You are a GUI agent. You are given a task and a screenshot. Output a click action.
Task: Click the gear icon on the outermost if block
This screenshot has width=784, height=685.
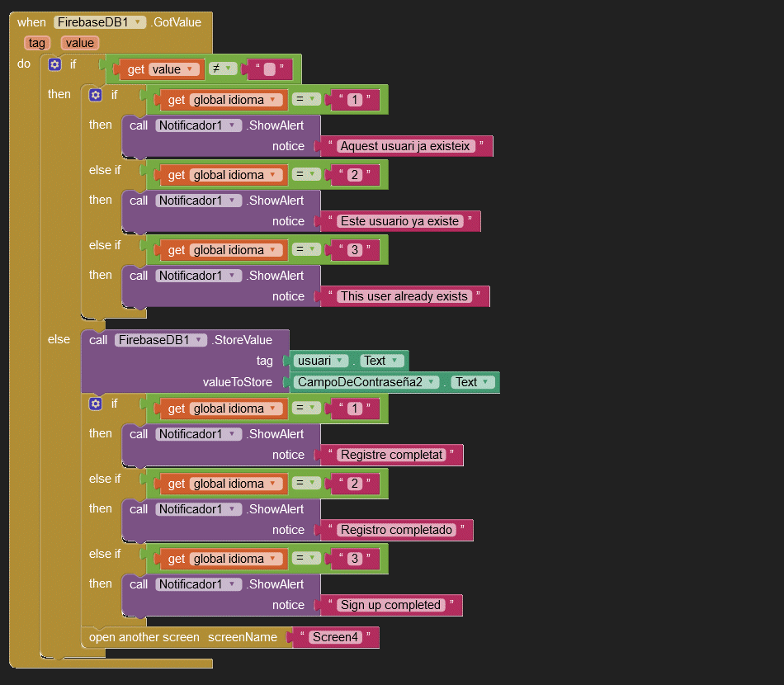[x=54, y=64]
